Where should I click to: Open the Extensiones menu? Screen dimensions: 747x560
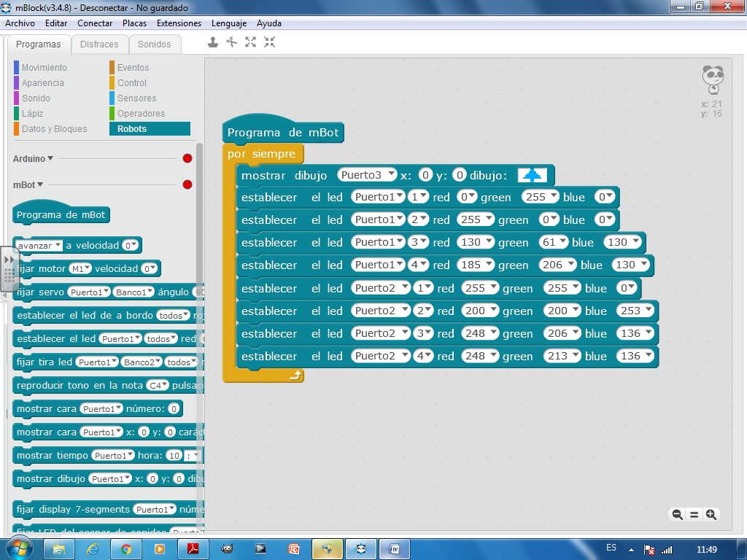[179, 23]
